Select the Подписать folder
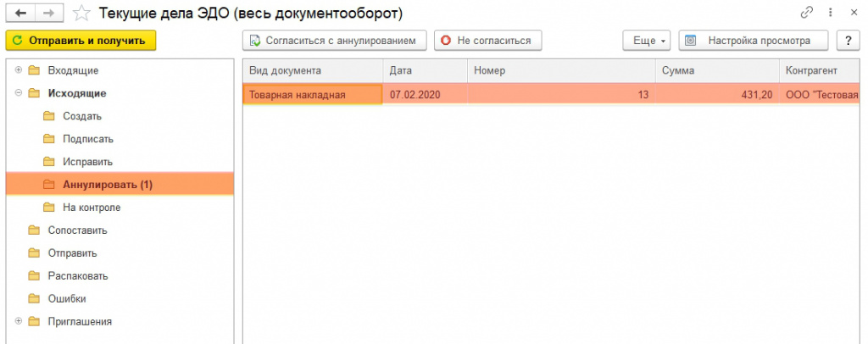Image resolution: width=868 pixels, height=344 pixels. [87, 139]
